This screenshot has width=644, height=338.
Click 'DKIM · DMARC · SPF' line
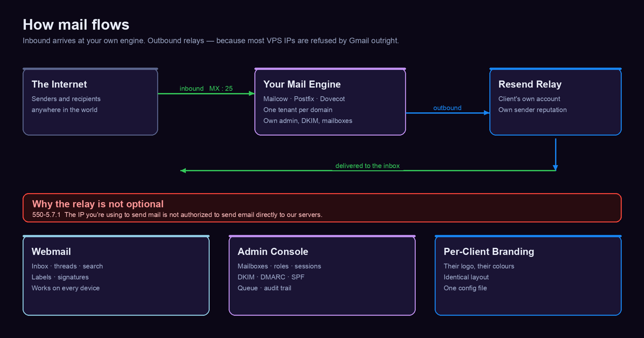(x=271, y=277)
